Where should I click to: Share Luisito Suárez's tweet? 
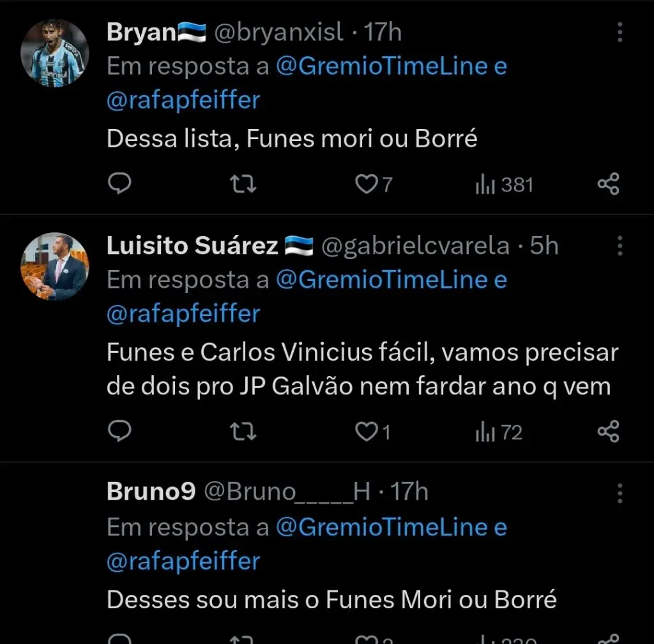(x=608, y=433)
